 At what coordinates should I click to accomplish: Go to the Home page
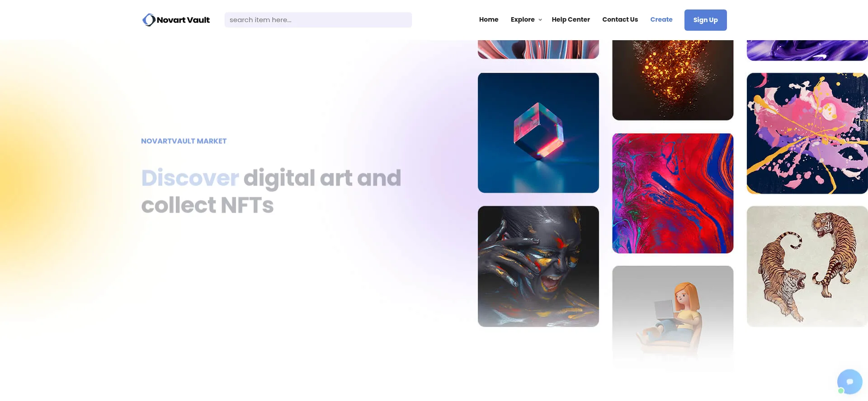488,19
